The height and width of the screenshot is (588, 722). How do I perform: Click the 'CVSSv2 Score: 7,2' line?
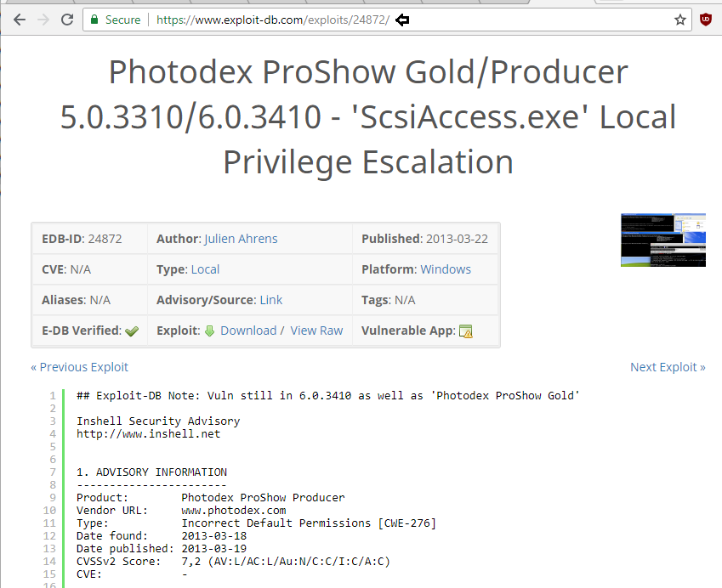point(233,562)
